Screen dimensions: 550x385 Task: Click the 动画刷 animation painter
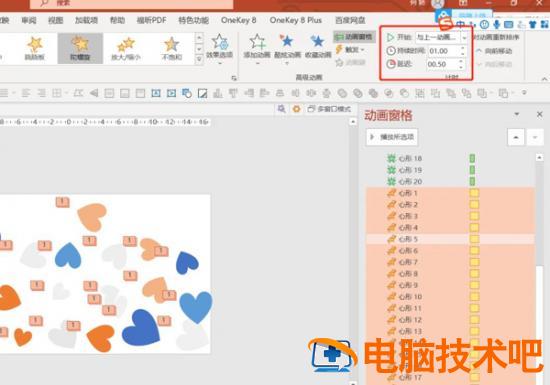pos(350,63)
